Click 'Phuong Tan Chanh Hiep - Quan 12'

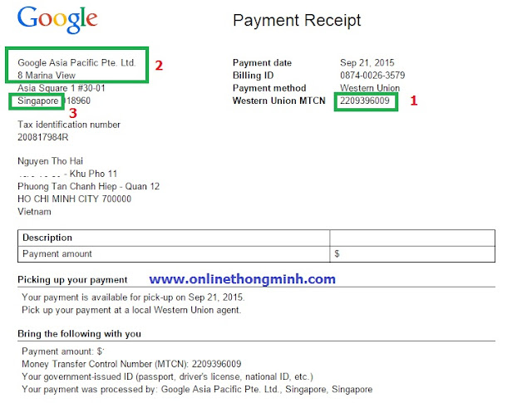(89, 187)
